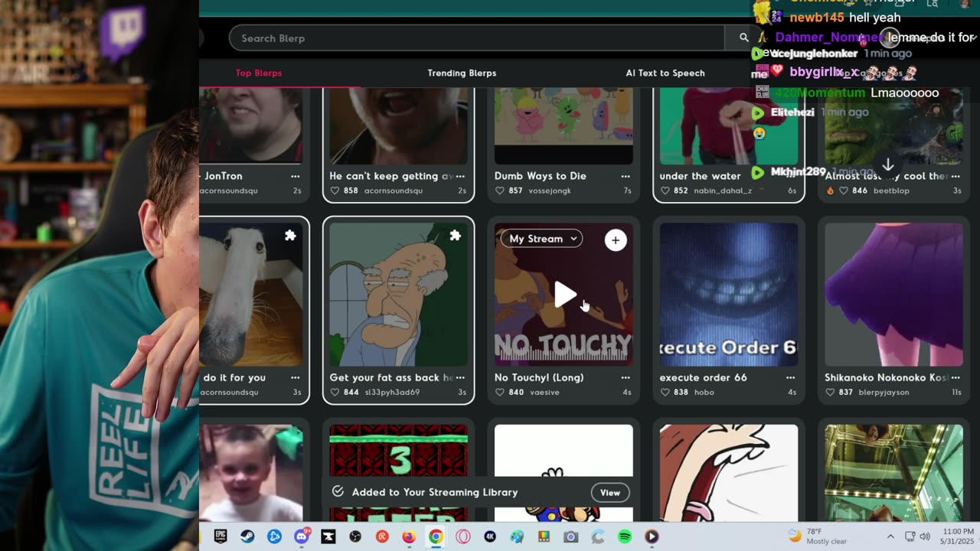
Task: Click the puzzle icon on the dog blerp
Action: pos(290,236)
